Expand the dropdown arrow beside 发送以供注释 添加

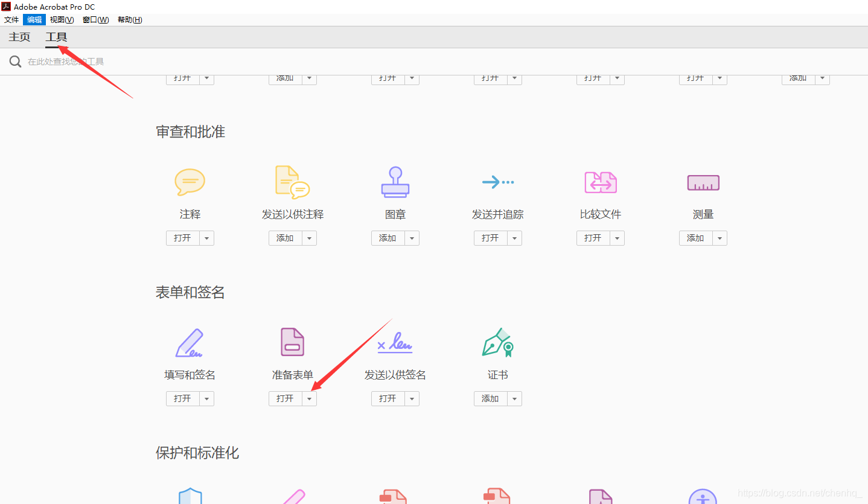click(x=310, y=238)
